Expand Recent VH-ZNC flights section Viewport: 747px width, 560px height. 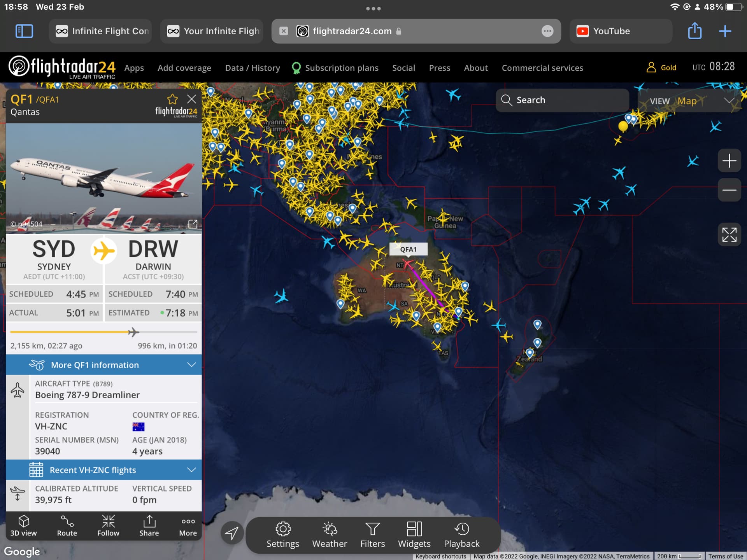point(104,470)
